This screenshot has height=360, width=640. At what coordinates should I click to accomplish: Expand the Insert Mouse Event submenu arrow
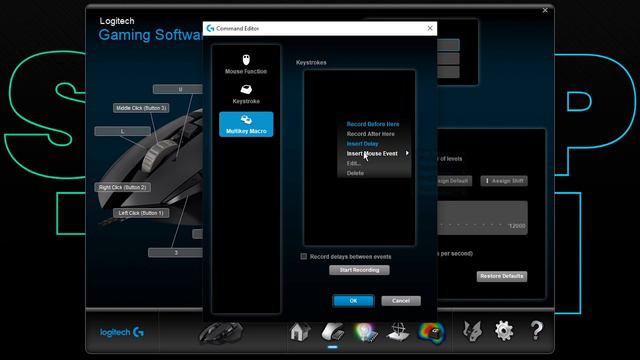click(x=407, y=153)
